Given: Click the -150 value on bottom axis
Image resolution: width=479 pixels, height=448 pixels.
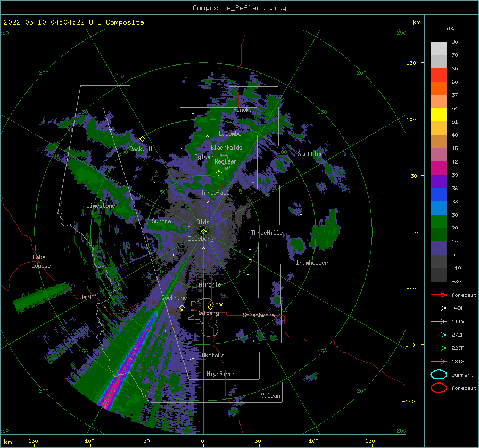Looking at the screenshot, I should 31,441.
